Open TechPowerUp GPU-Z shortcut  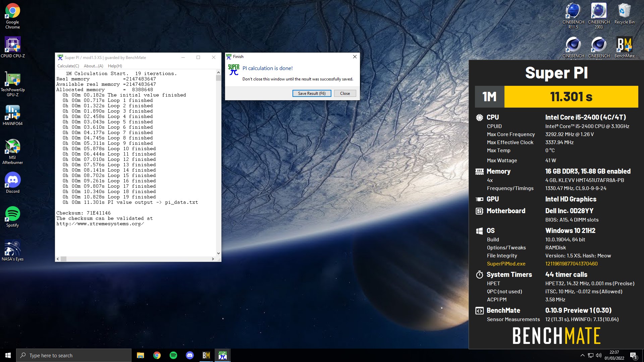[x=12, y=84]
